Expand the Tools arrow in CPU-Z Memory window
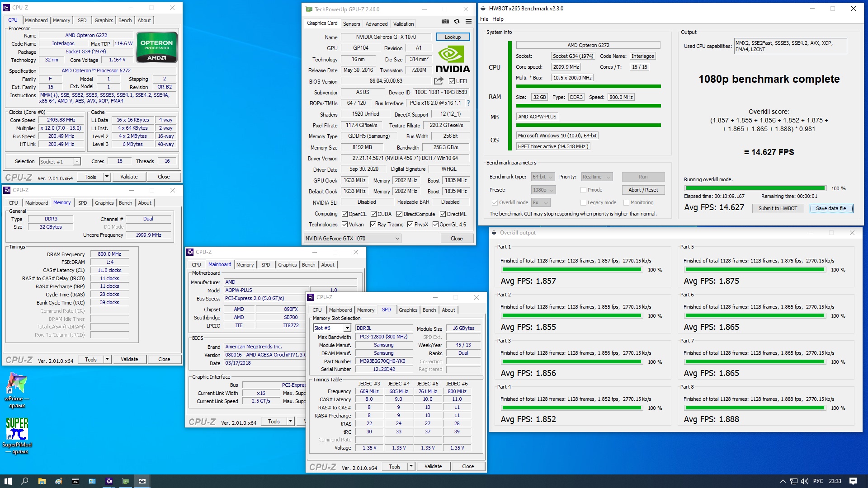868x488 pixels. tap(108, 359)
